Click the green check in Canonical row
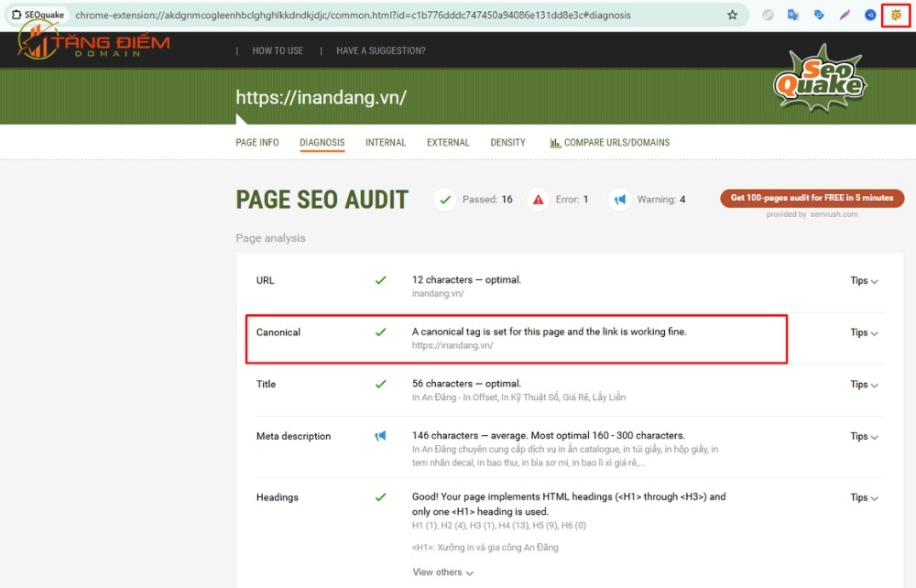 tap(381, 332)
